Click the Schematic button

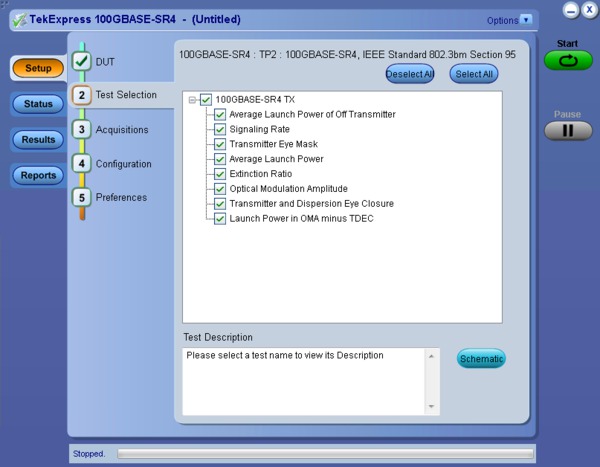click(481, 359)
